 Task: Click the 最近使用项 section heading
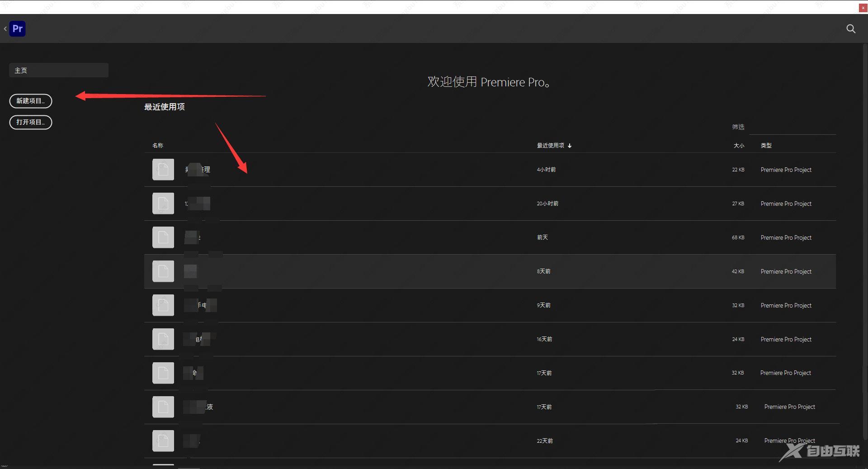click(165, 107)
